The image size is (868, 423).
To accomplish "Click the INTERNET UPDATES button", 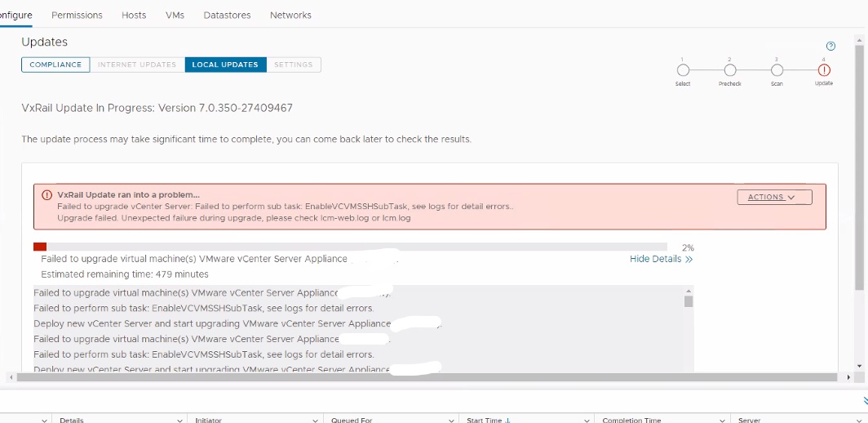I will tap(137, 65).
